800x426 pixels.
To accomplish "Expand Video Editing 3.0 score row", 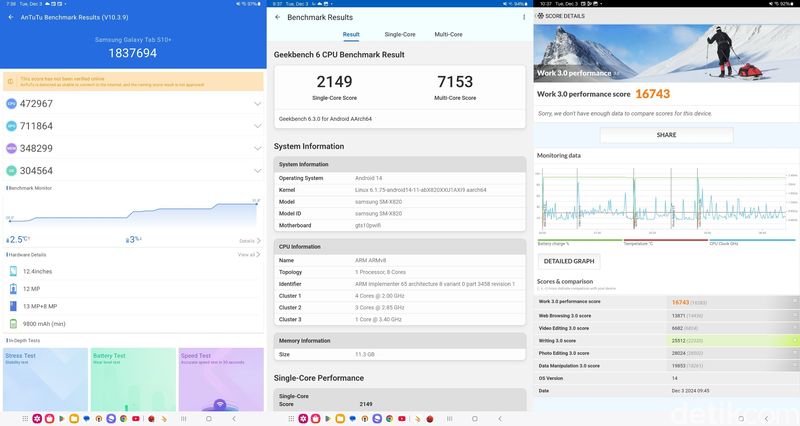I will [x=795, y=328].
